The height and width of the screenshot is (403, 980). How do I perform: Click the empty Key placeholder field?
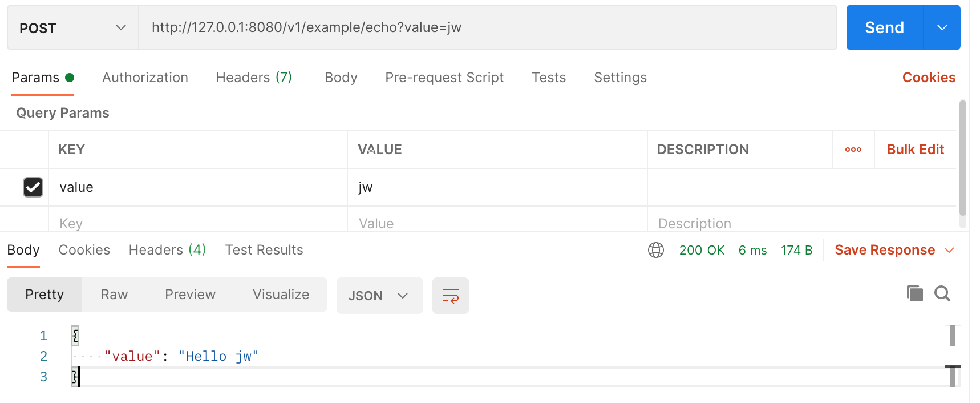(x=197, y=223)
